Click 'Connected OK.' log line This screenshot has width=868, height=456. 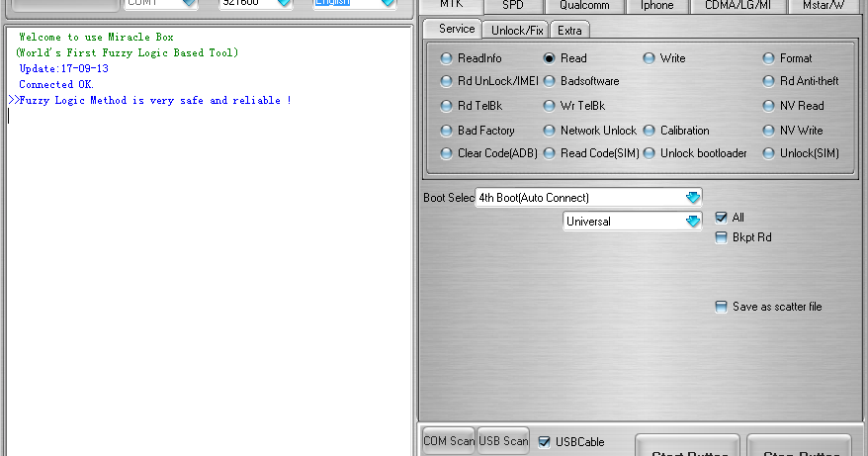(x=56, y=85)
